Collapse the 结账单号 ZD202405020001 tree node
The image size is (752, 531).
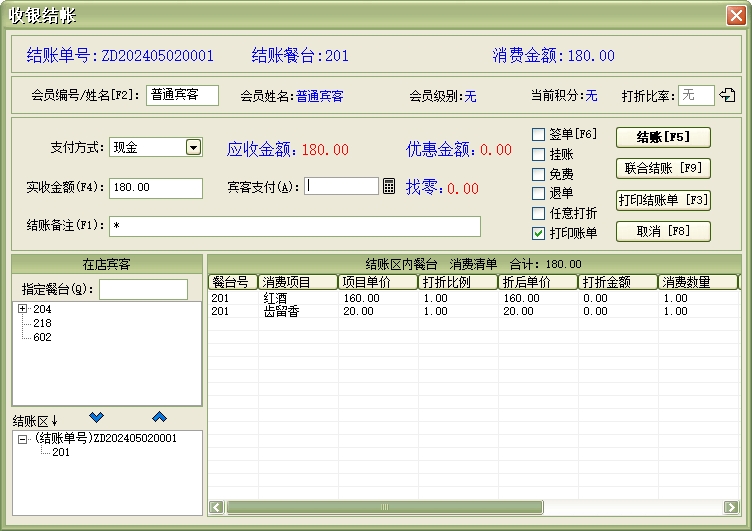point(22,438)
